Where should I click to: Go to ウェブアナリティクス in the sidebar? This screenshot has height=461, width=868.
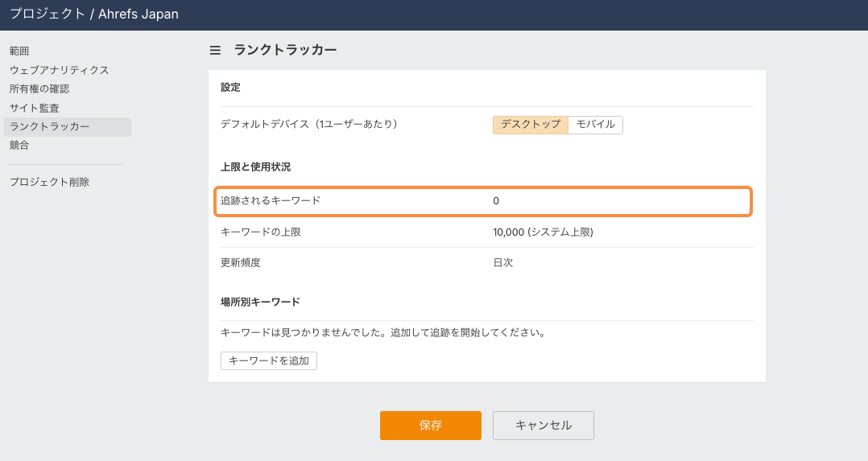coord(59,70)
